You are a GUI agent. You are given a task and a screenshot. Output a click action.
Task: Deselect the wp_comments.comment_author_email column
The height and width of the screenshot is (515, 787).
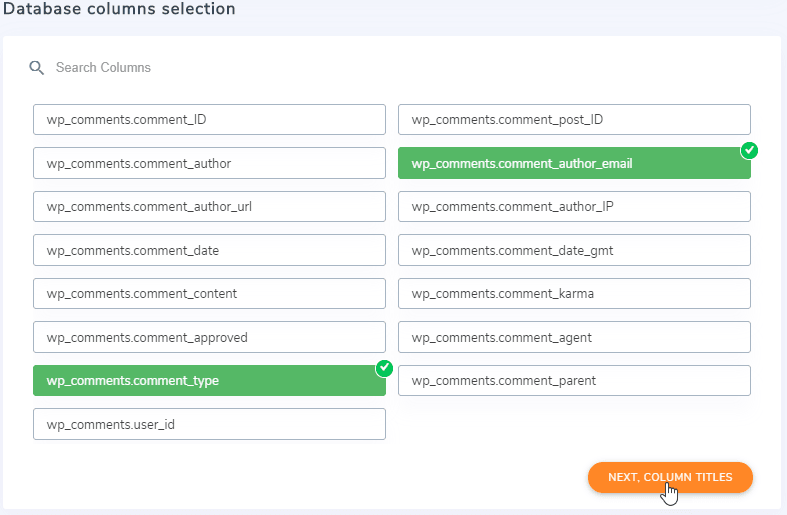pyautogui.click(x=574, y=164)
